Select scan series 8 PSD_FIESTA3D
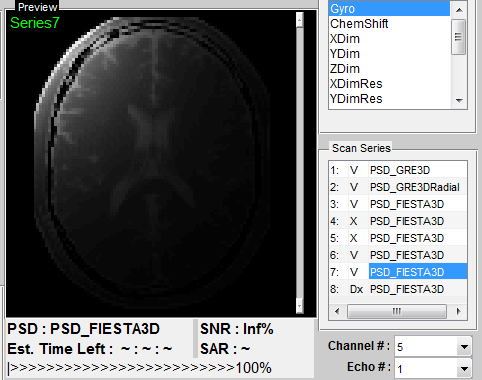 click(398, 289)
